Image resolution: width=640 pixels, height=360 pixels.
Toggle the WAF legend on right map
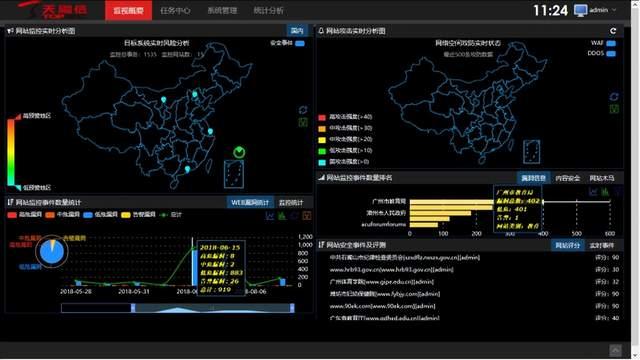611,43
